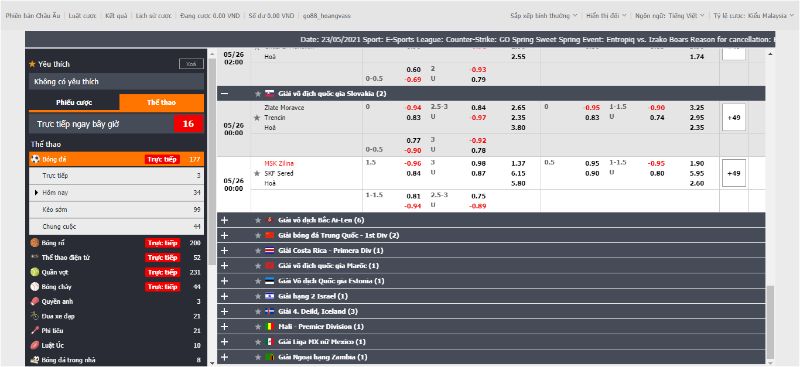Click the Xoá button in favorites
Screen dimensions: 800x367
click(x=191, y=64)
